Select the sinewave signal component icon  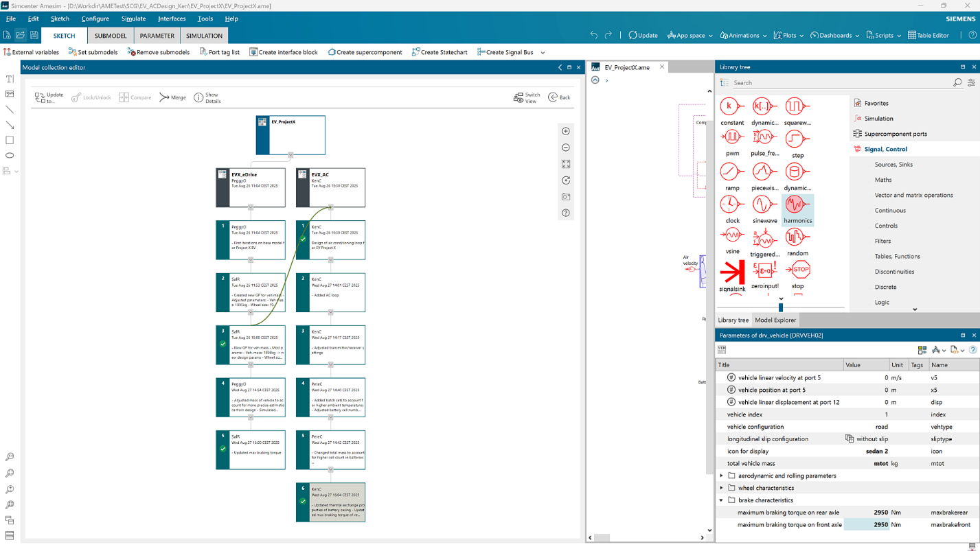[764, 205]
